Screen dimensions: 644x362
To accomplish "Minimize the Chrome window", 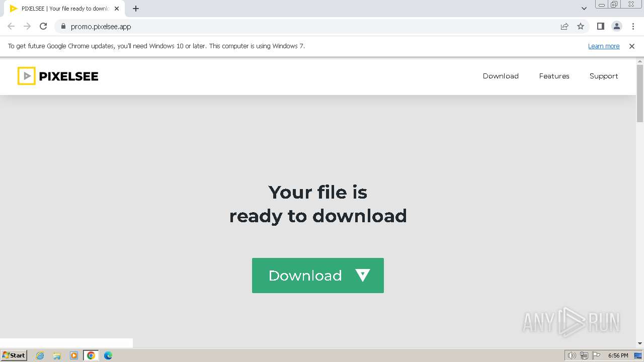I will (602, 5).
